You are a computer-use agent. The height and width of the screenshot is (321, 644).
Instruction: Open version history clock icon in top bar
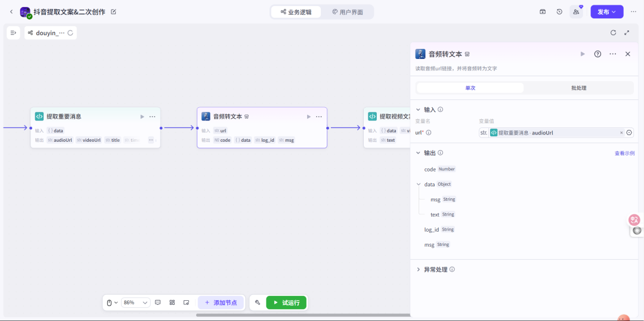559,12
